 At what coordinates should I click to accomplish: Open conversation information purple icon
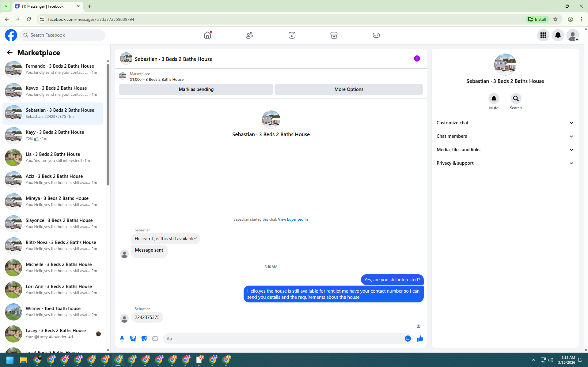pyautogui.click(x=417, y=58)
